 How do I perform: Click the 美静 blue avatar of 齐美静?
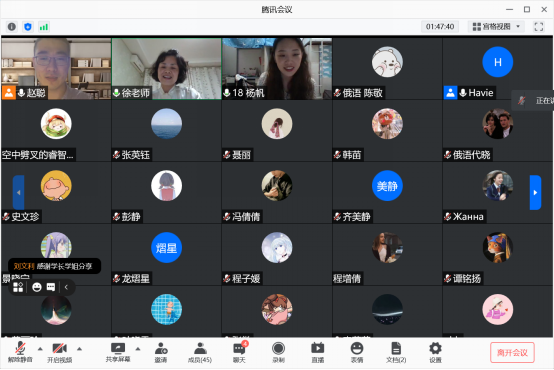[387, 186]
